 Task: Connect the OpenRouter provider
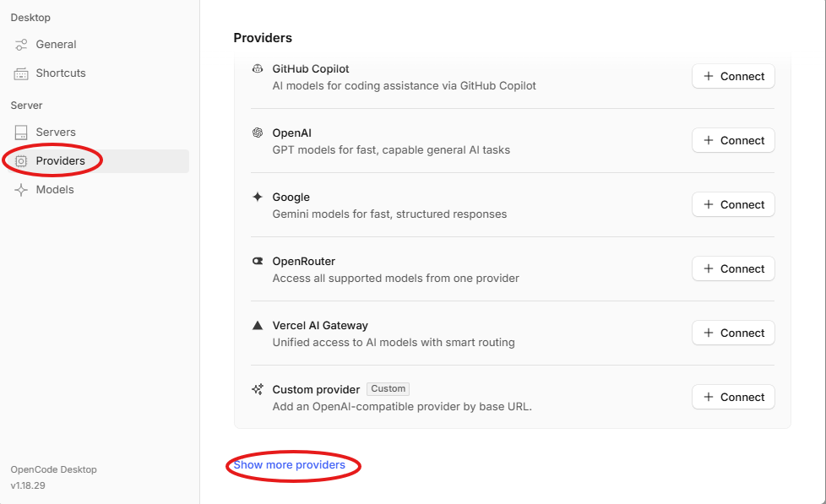point(733,269)
